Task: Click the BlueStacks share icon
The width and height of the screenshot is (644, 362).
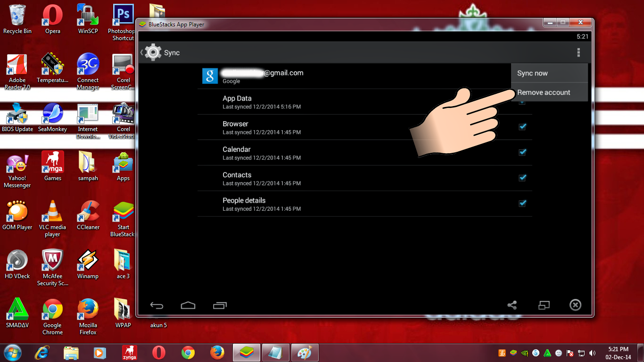Action: pyautogui.click(x=512, y=305)
